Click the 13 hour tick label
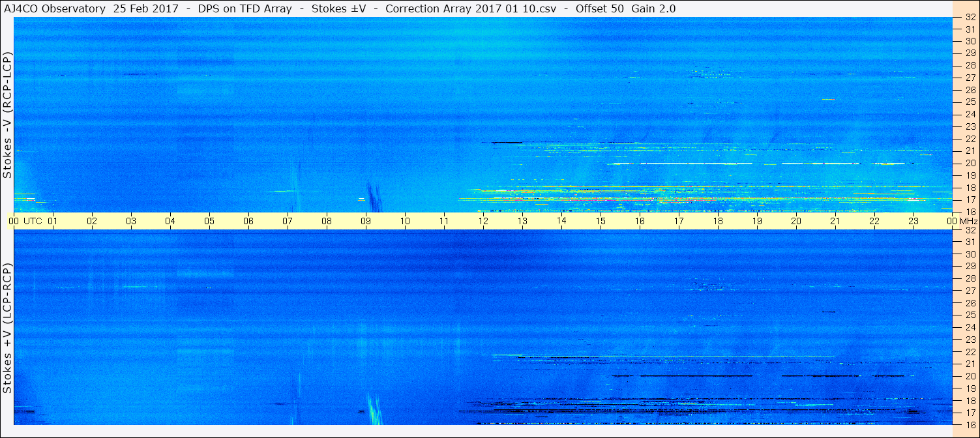This screenshot has width=980, height=438. pos(522,221)
